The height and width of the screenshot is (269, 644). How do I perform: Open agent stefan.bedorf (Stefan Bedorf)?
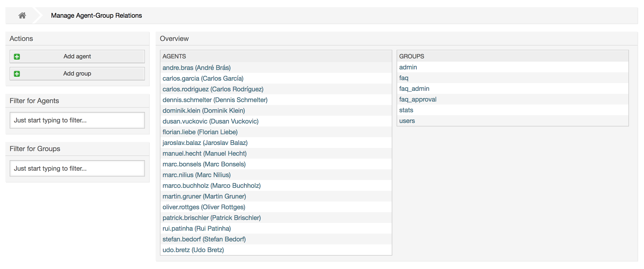[x=204, y=239]
